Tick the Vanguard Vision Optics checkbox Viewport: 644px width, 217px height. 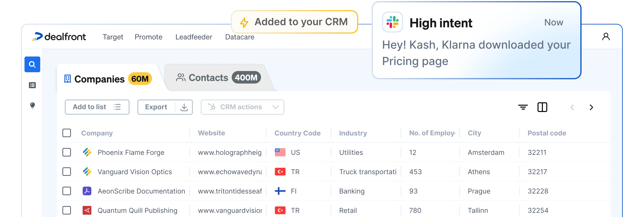pos(67,172)
